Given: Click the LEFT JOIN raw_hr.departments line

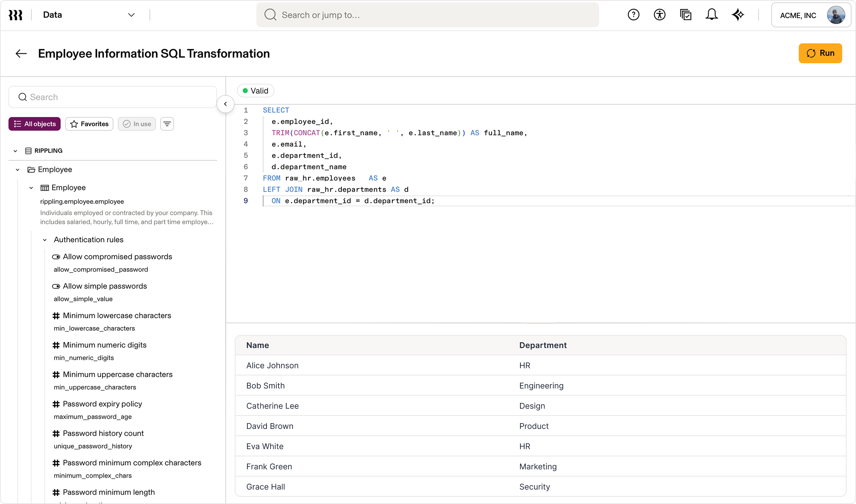Looking at the screenshot, I should pos(336,190).
